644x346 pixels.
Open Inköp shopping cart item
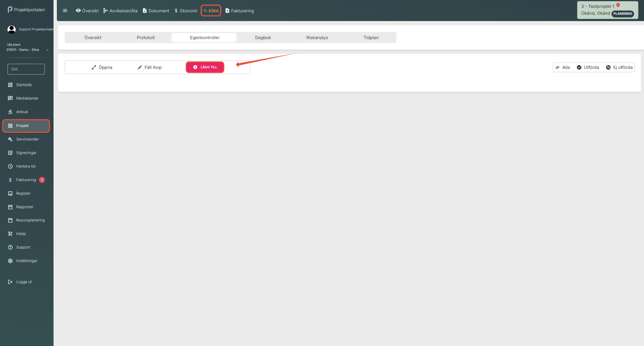click(x=21, y=234)
